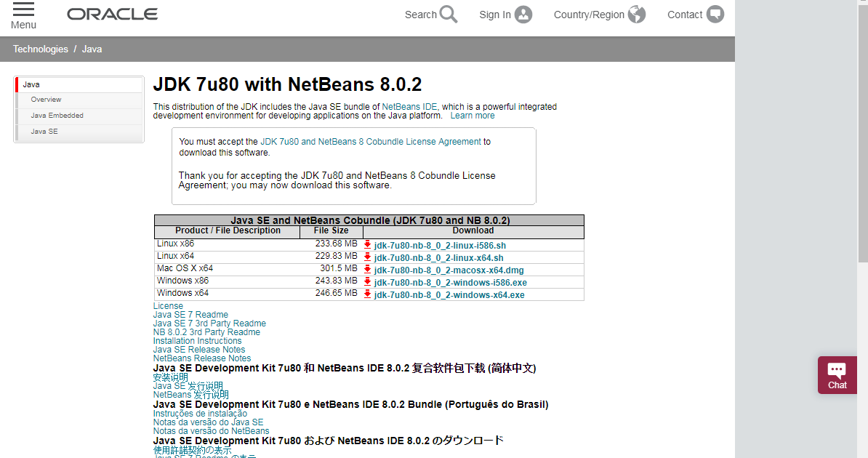The width and height of the screenshot is (868, 458).
Task: Click the Linux x86 description cell
Action: tap(227, 244)
